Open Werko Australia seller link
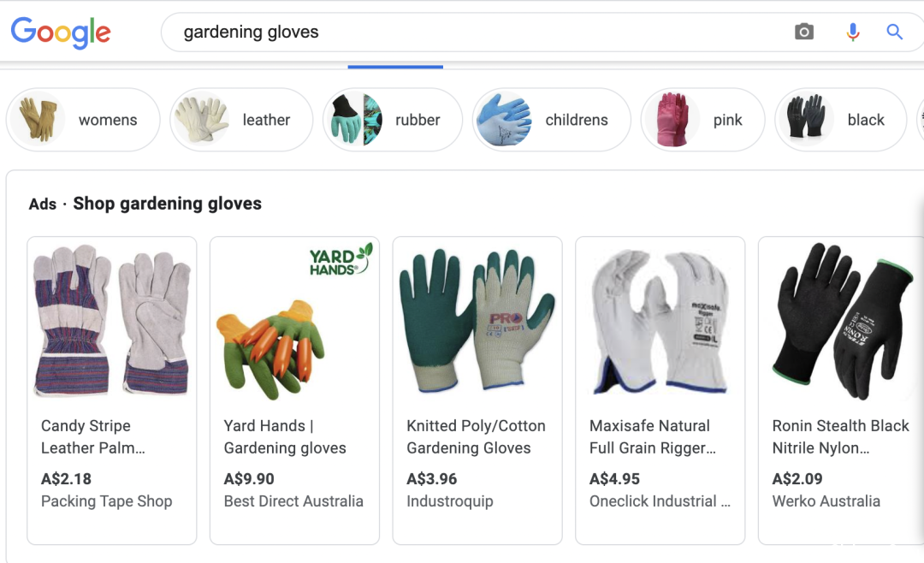 [x=826, y=501]
